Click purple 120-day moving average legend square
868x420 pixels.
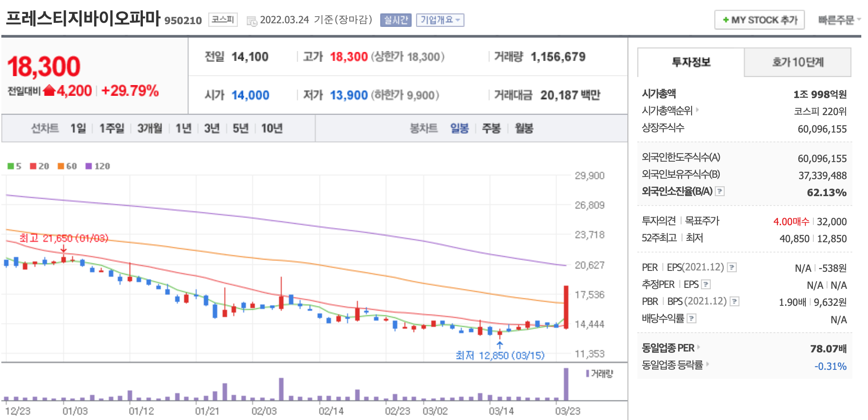pos(89,166)
